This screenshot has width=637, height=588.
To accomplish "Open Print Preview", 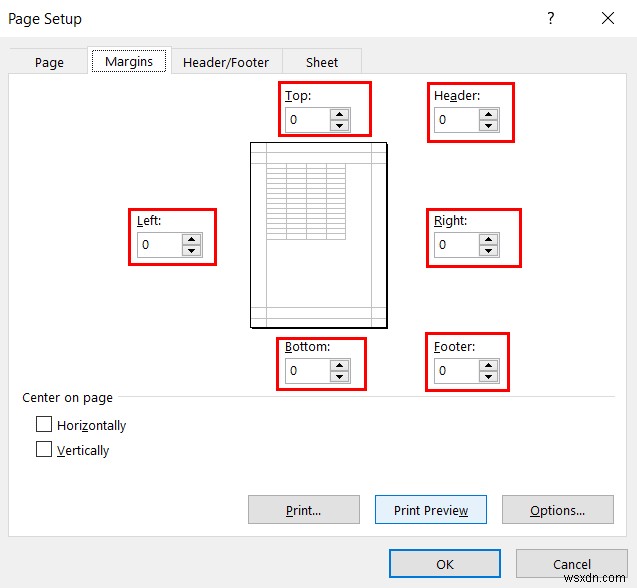I will point(431,510).
